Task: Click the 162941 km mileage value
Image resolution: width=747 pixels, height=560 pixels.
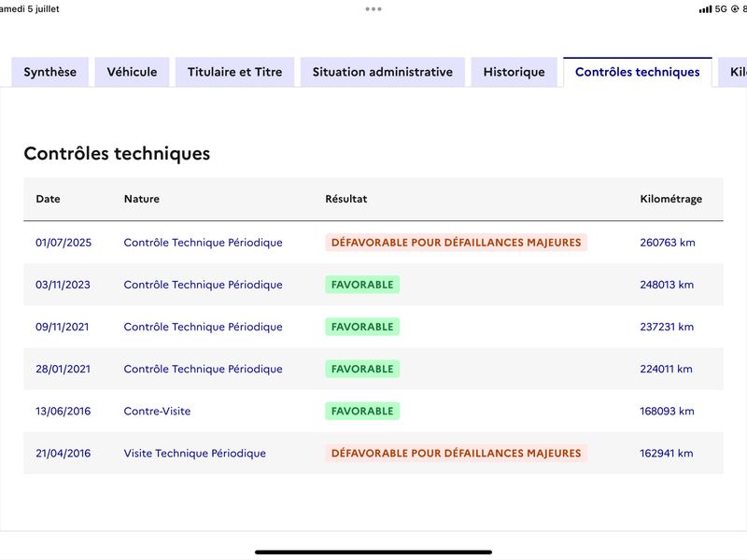Action: pos(667,454)
